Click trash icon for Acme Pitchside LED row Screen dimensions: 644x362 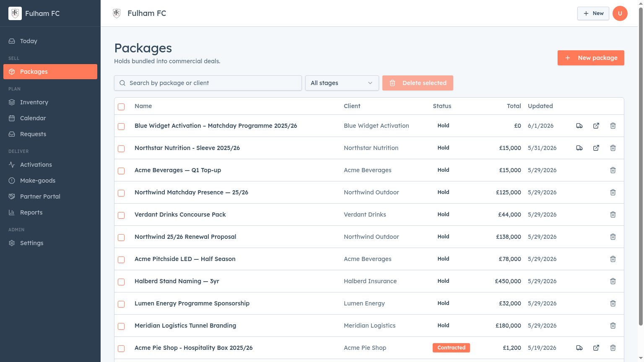point(613,259)
